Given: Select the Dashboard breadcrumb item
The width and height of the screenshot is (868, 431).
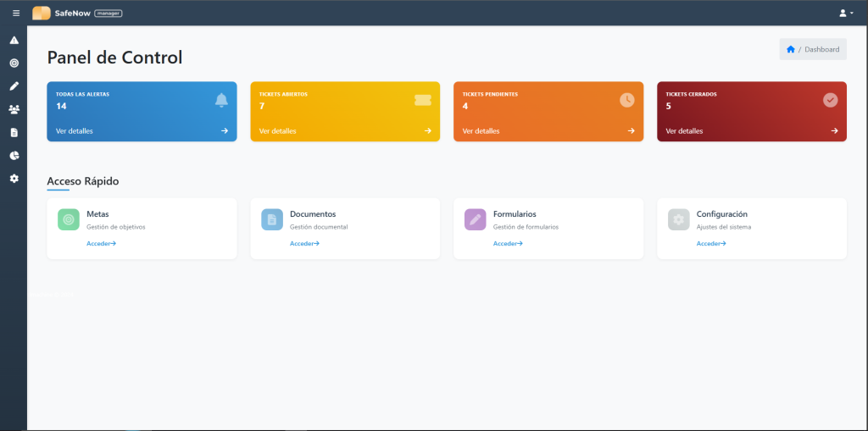Looking at the screenshot, I should coord(821,49).
